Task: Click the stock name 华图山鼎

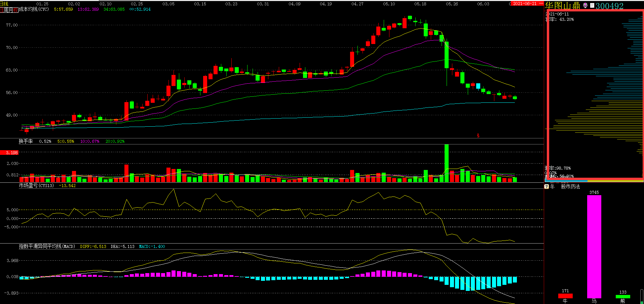Action: click(x=563, y=6)
